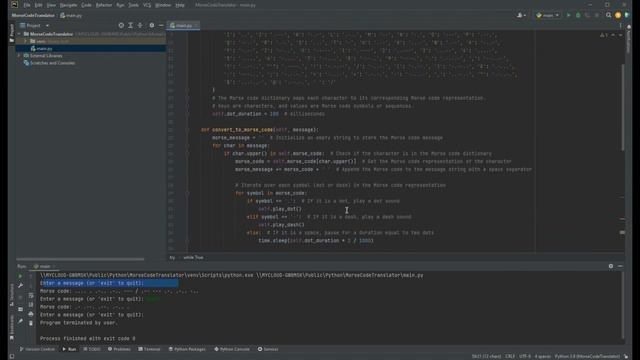This screenshot has width=640, height=360.
Task: Open the Run menu in menu bar
Action: 120,5
